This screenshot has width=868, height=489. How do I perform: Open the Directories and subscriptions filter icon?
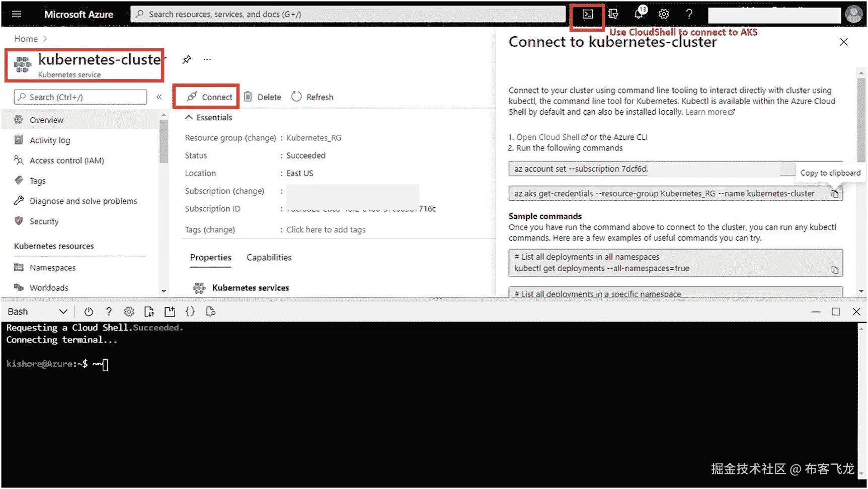click(613, 14)
